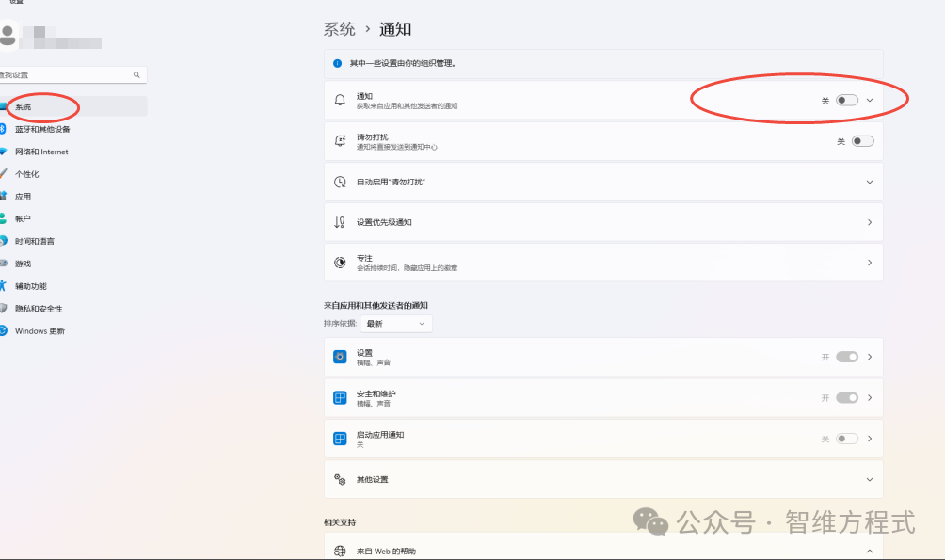The width and height of the screenshot is (945, 560).
Task: Click the 系统 breadcrumb link
Action: click(x=340, y=29)
